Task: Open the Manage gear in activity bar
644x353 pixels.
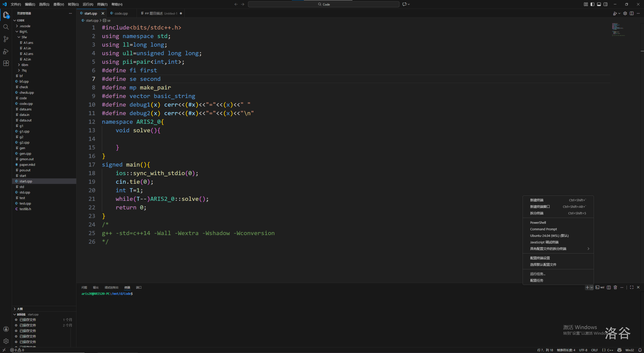Action: tap(6, 341)
